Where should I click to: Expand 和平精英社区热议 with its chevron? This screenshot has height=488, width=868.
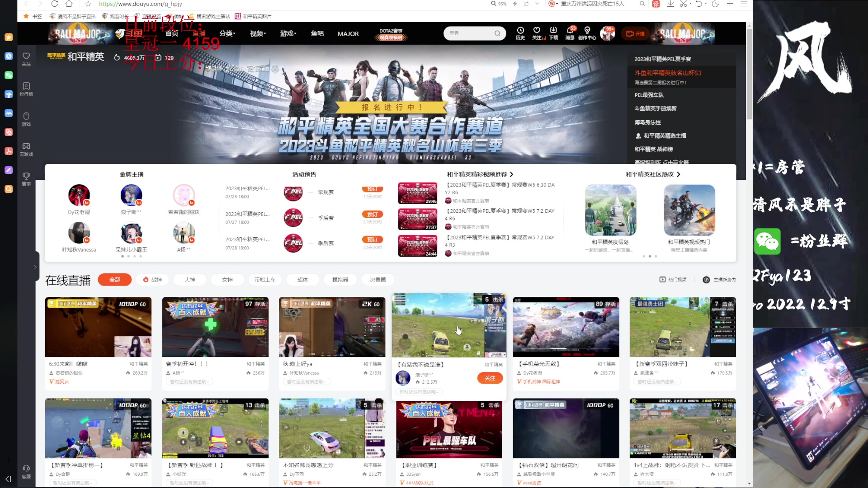tap(678, 174)
